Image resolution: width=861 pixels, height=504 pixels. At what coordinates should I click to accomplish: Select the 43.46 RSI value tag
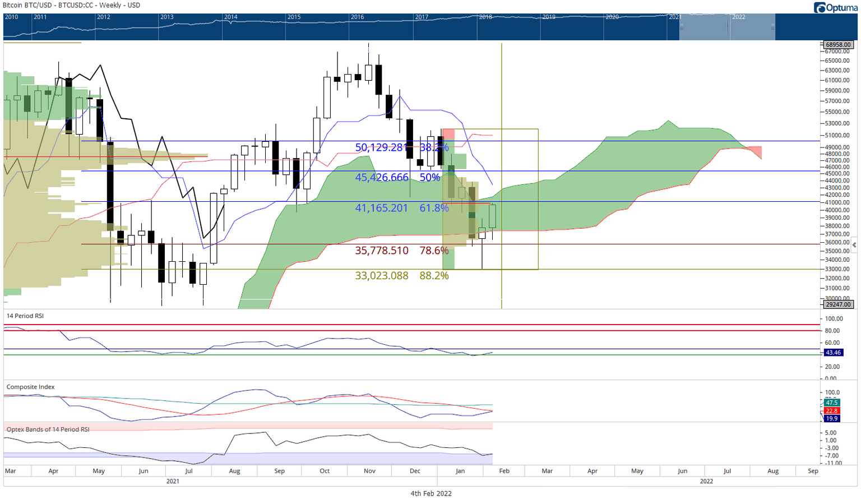[833, 353]
